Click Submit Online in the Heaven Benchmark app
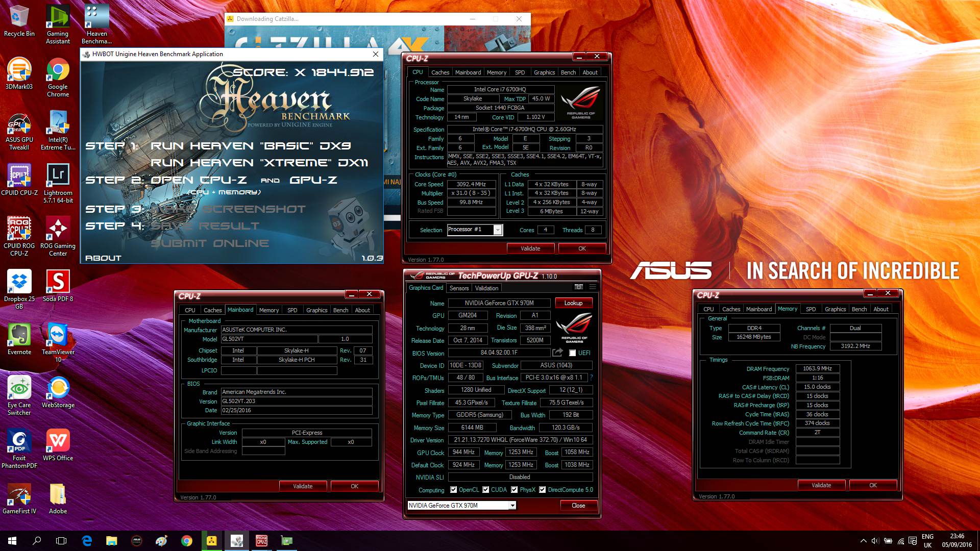 (210, 243)
